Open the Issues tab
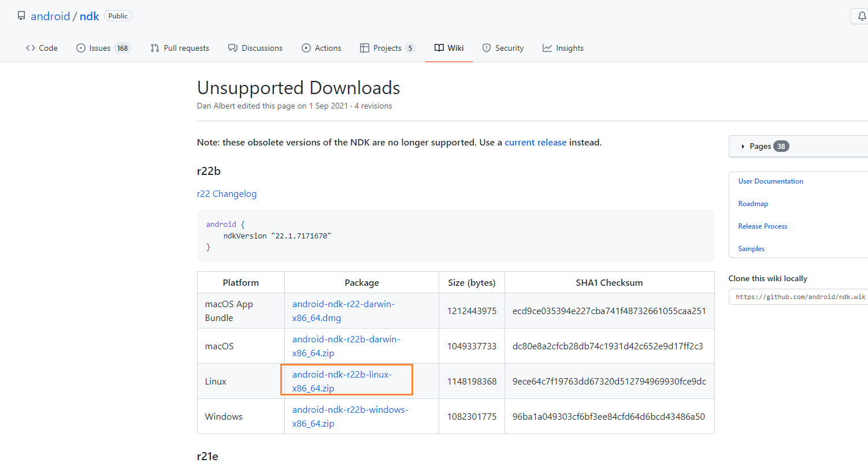This screenshot has height=474, width=868. point(104,48)
